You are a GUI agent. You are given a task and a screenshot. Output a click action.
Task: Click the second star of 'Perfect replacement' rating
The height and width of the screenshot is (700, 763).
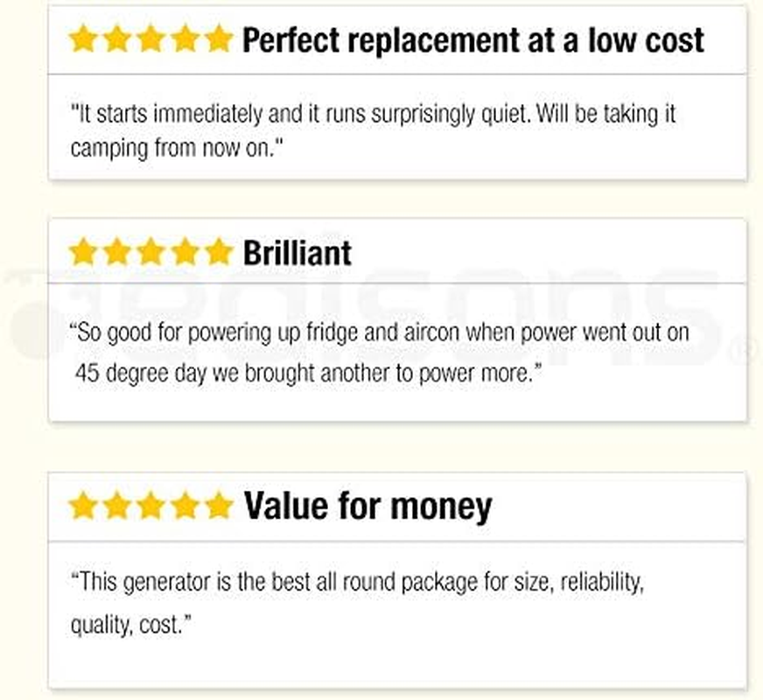[117, 39]
